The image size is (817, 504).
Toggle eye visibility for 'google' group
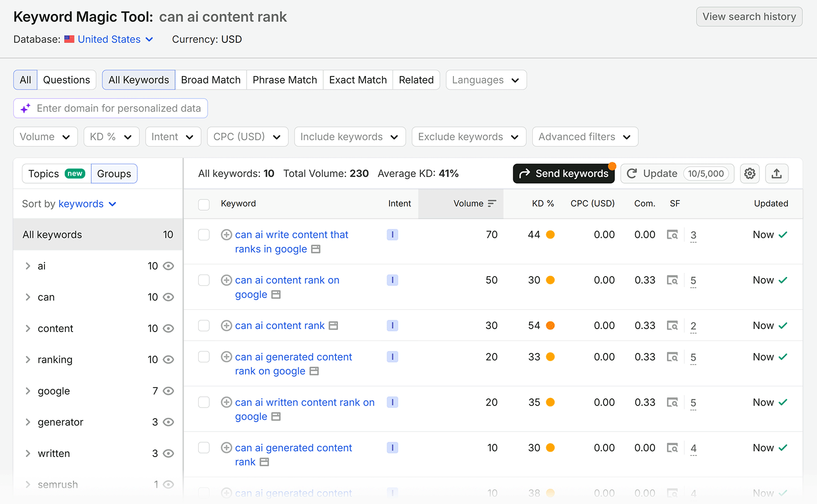click(x=169, y=391)
